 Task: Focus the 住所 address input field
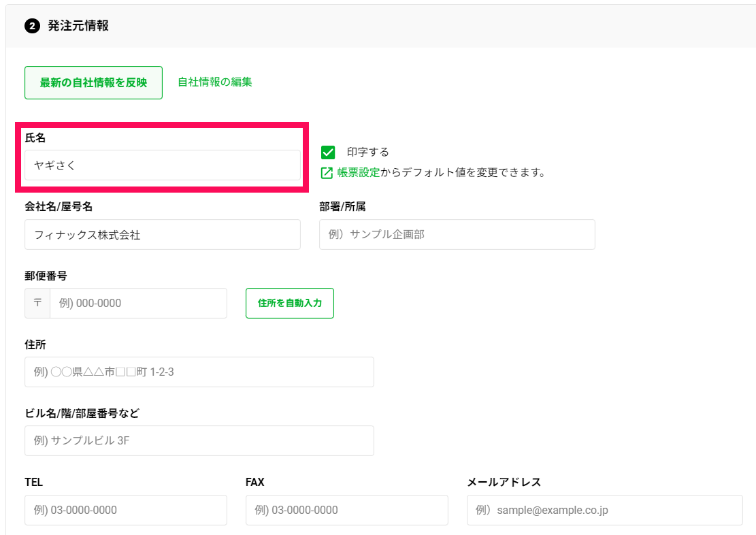click(x=199, y=372)
